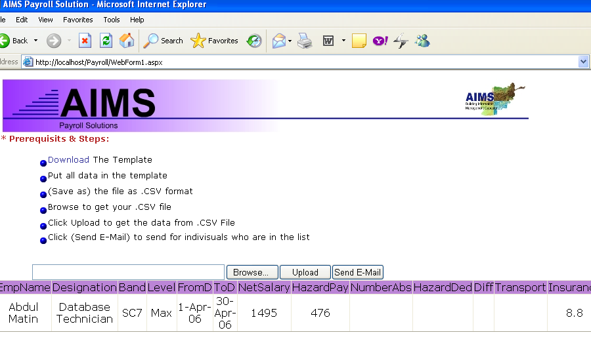Click the FromD column header
The width and height of the screenshot is (591, 364).
(x=194, y=287)
